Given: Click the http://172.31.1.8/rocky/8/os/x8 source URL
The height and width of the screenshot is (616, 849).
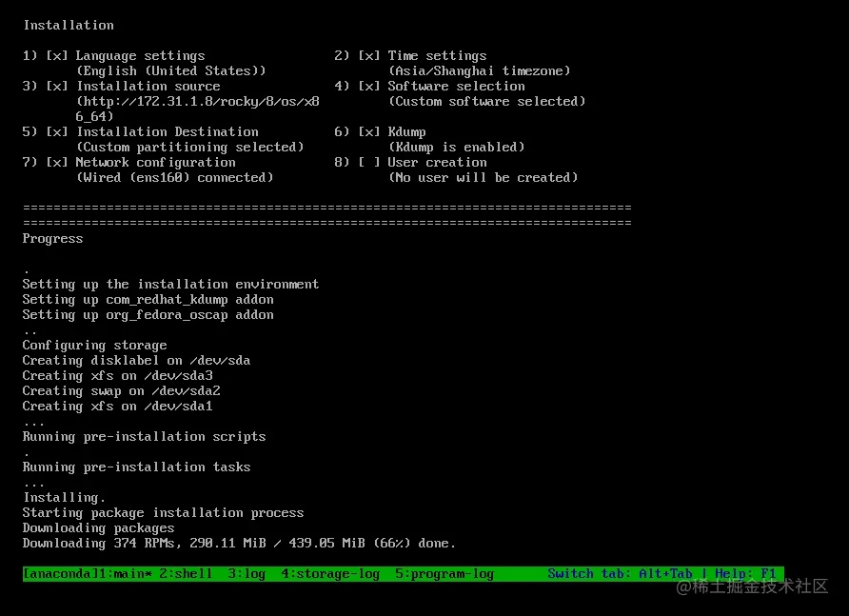Looking at the screenshot, I should (x=200, y=101).
